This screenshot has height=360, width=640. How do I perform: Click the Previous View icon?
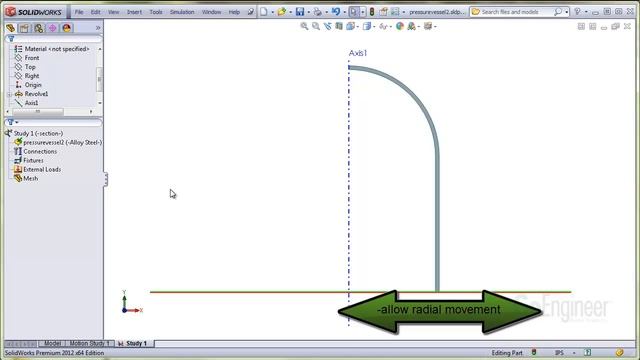(x=327, y=26)
